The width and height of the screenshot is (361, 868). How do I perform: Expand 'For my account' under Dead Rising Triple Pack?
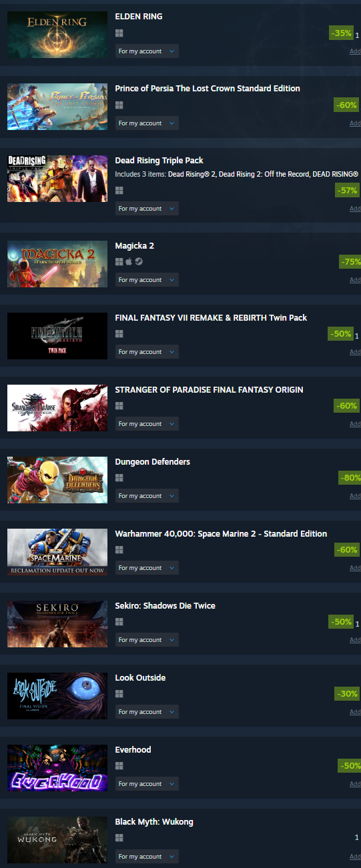click(147, 209)
